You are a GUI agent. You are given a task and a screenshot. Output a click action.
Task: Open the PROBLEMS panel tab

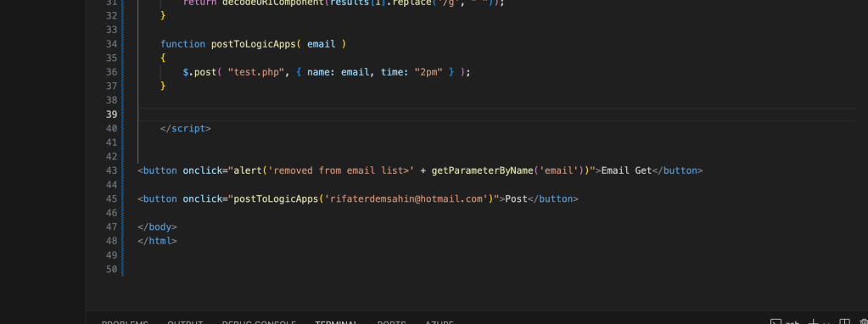coord(125,321)
